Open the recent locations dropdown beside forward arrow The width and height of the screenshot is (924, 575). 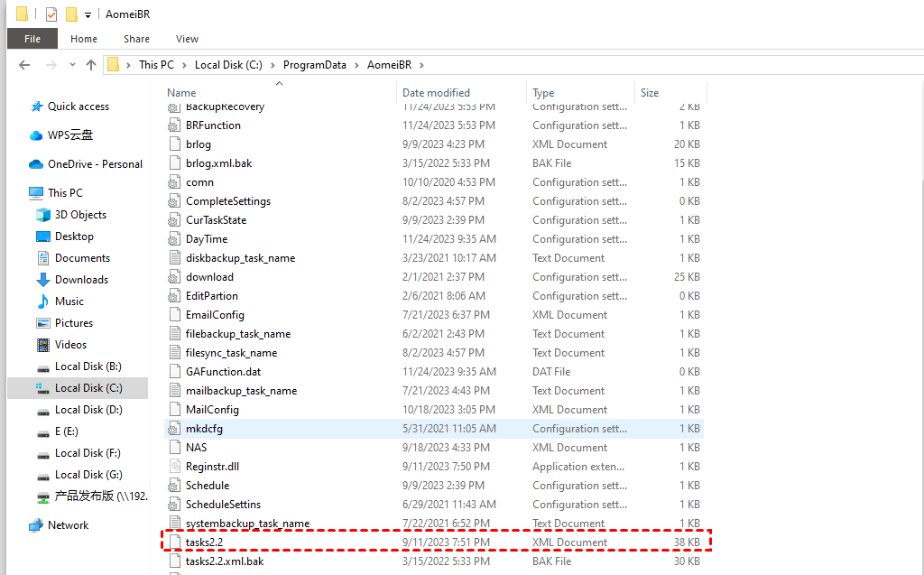click(71, 64)
